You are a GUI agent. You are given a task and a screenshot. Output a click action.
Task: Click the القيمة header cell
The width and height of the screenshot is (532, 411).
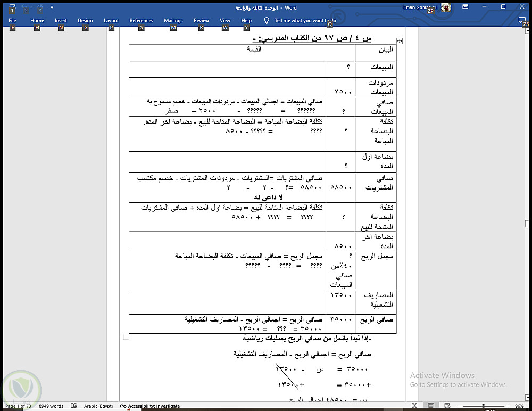click(x=242, y=53)
